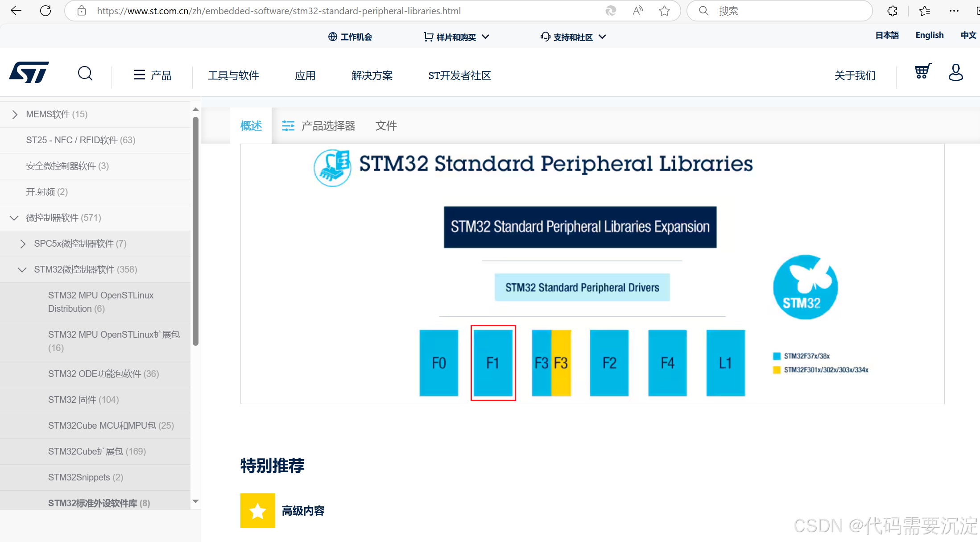Image resolution: width=980 pixels, height=542 pixels.
Task: Select the F1 library block
Action: [493, 363]
